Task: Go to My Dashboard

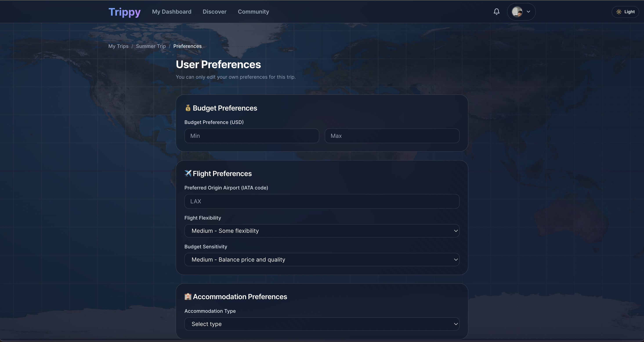Action: (172, 12)
